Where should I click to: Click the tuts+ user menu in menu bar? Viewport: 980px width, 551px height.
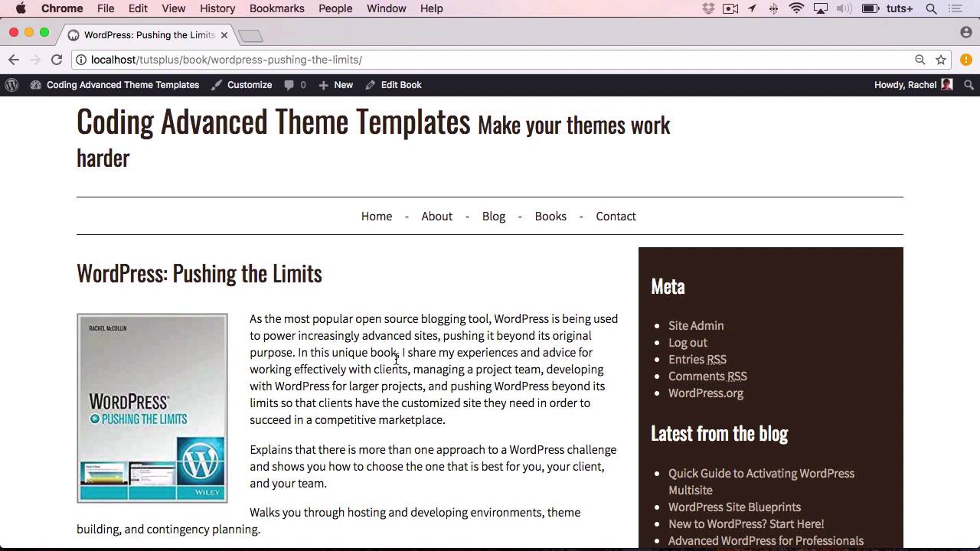[x=900, y=8]
